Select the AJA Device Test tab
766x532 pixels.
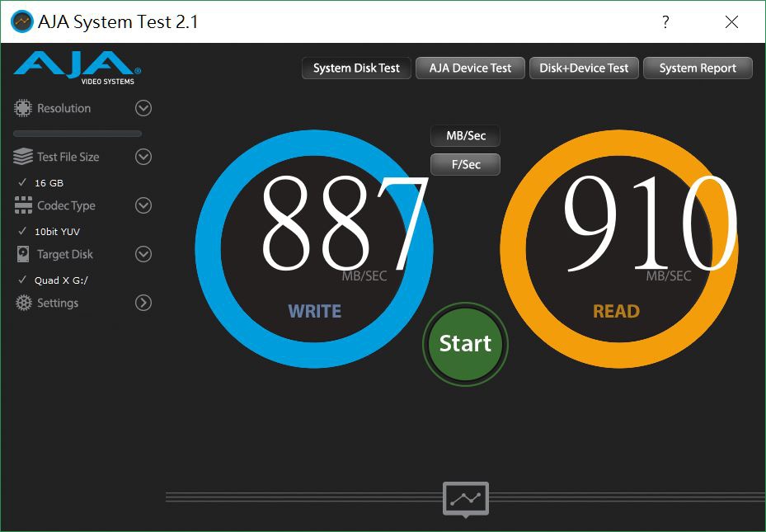tap(470, 68)
